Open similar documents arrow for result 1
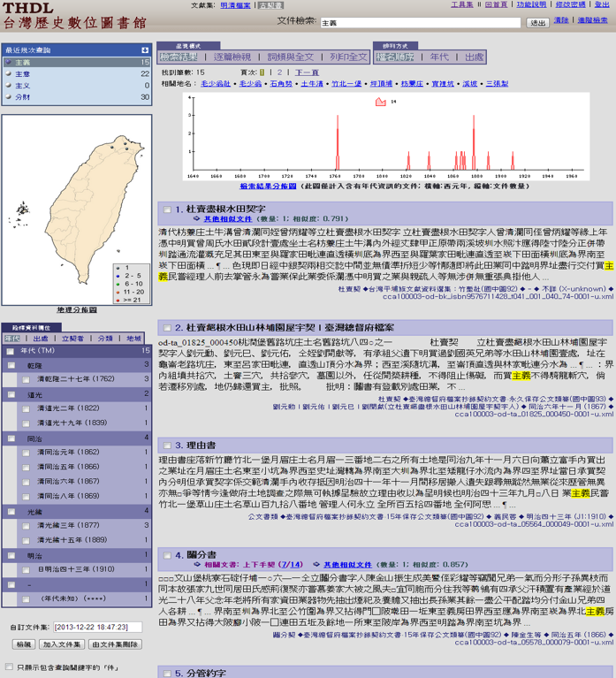 click(x=197, y=219)
